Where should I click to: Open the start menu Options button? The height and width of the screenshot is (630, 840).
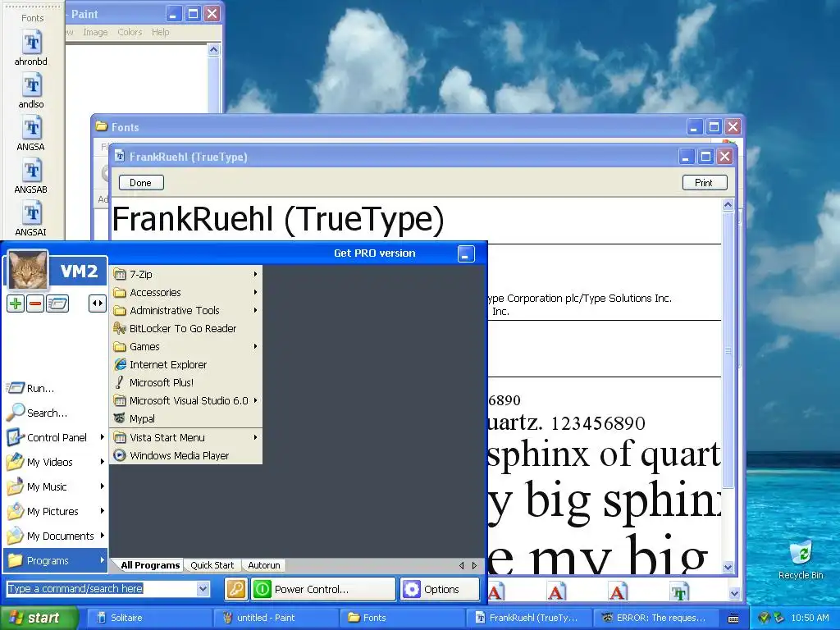point(440,589)
